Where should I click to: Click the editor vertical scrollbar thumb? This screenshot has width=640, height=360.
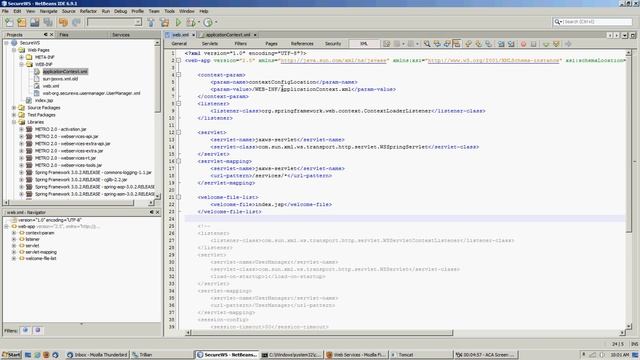click(629, 144)
